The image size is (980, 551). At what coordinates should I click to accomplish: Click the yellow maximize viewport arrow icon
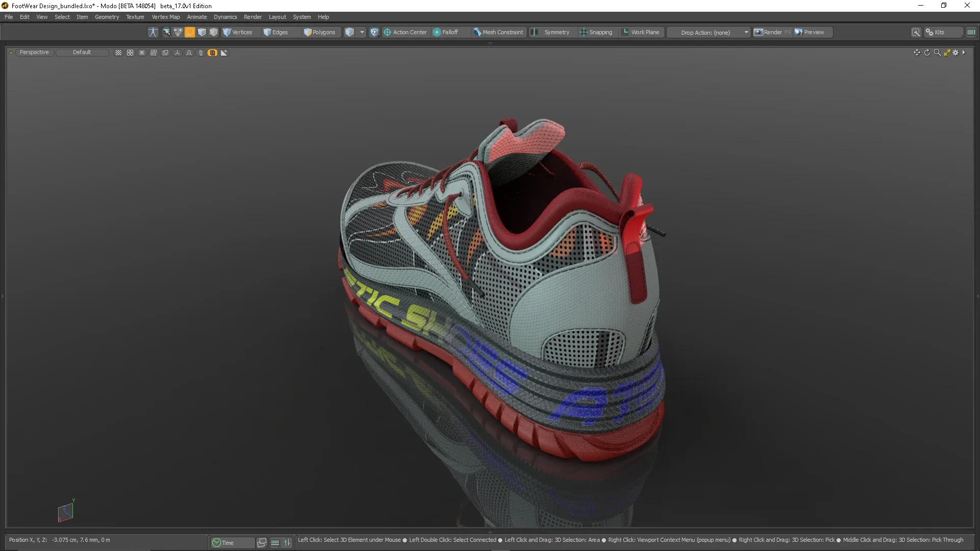click(x=947, y=53)
